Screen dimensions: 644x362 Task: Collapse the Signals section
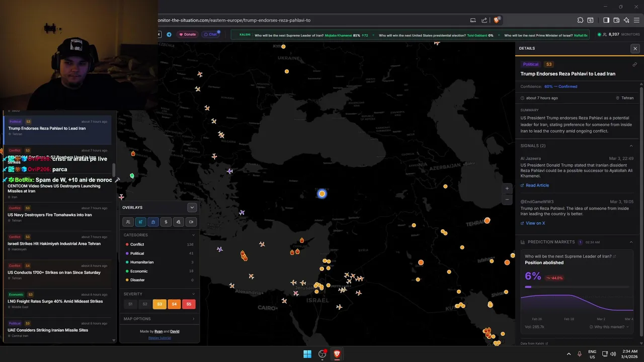pos(631,146)
